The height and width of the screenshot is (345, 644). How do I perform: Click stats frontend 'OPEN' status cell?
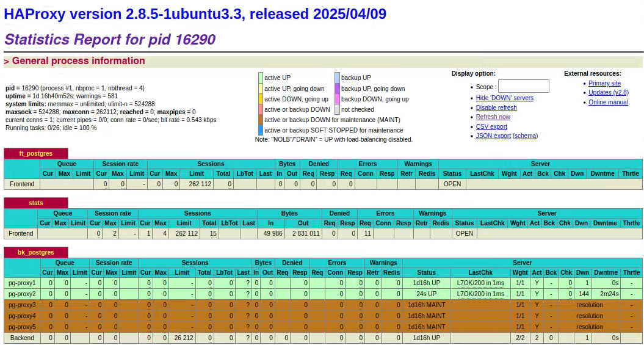coord(465,233)
